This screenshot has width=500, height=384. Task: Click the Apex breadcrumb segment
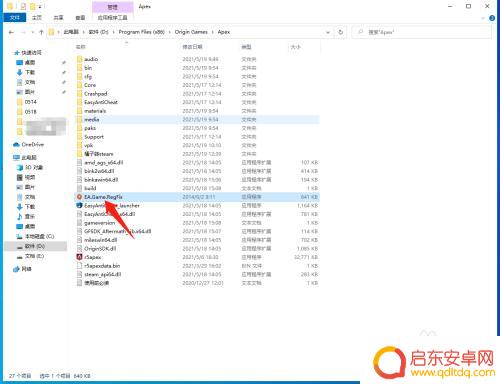224,32
